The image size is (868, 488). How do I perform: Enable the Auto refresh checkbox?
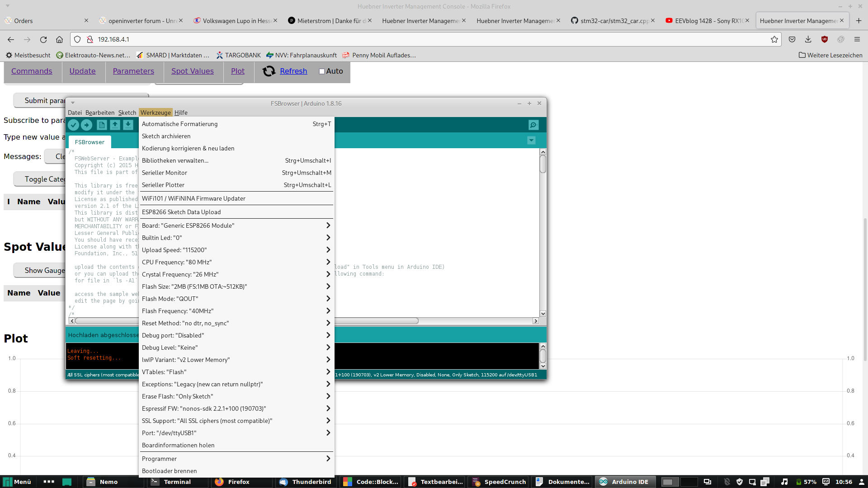(322, 71)
